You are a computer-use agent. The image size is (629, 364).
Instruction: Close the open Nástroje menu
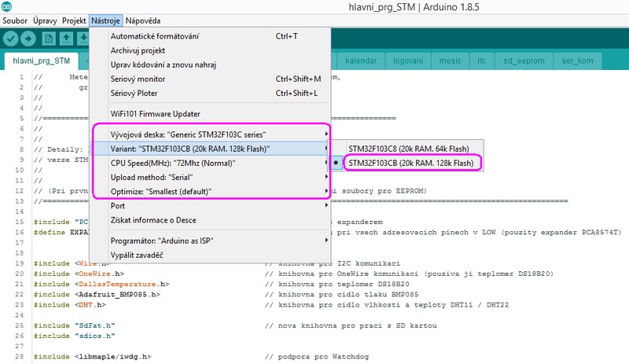(x=105, y=20)
